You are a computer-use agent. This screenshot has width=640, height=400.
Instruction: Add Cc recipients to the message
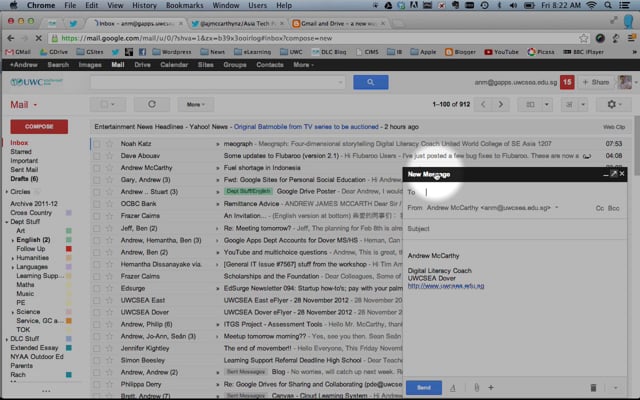[x=599, y=208]
